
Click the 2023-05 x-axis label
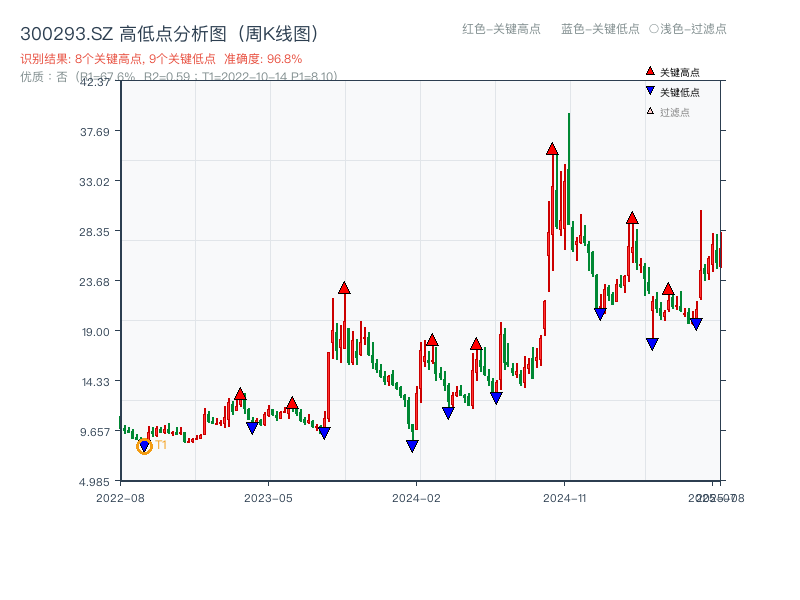[268, 498]
